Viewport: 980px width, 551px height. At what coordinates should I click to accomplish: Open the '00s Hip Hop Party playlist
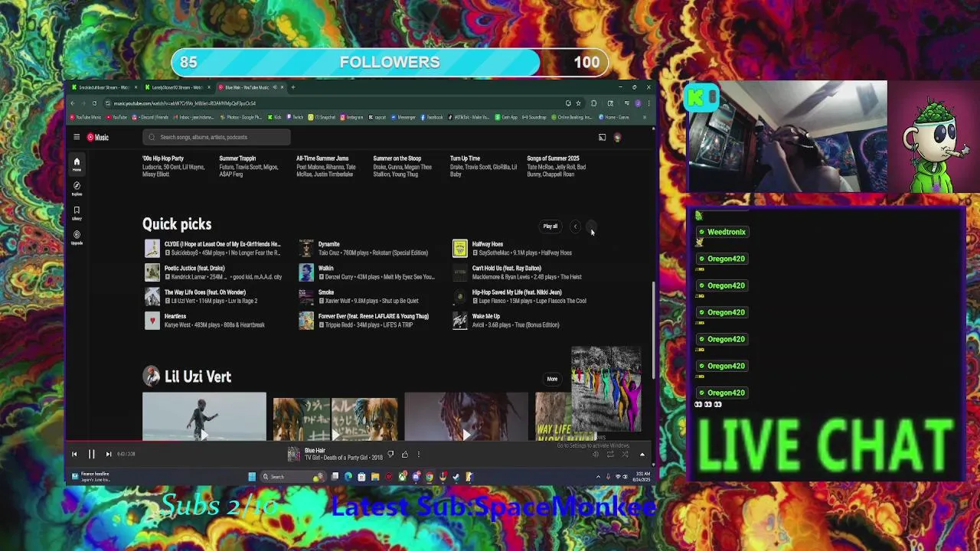pos(163,158)
